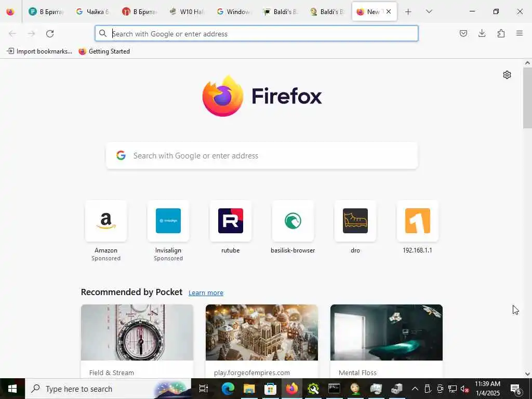Open File Explorer from taskbar
The height and width of the screenshot is (399, 532).
coord(249,389)
